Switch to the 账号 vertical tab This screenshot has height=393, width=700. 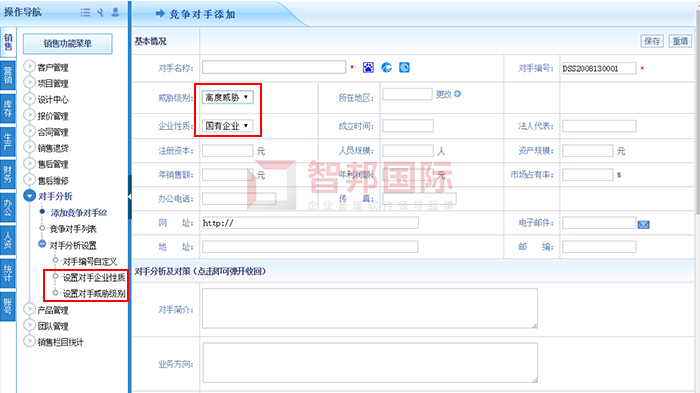coord(8,306)
